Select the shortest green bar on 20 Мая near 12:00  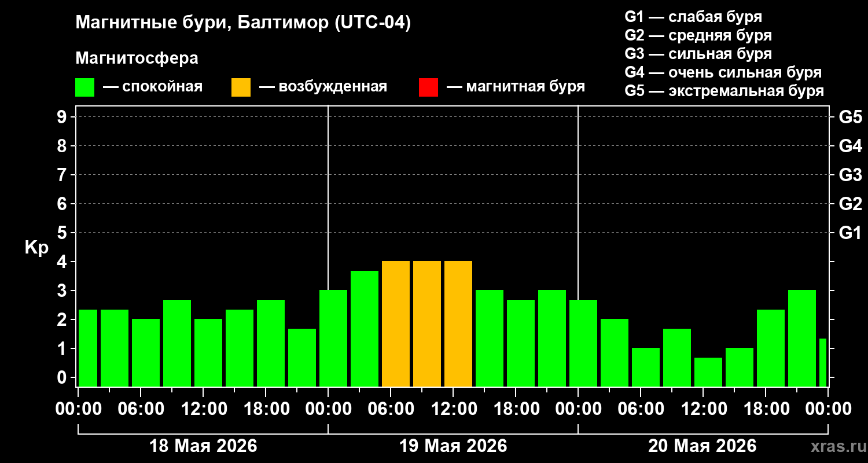[x=708, y=372]
